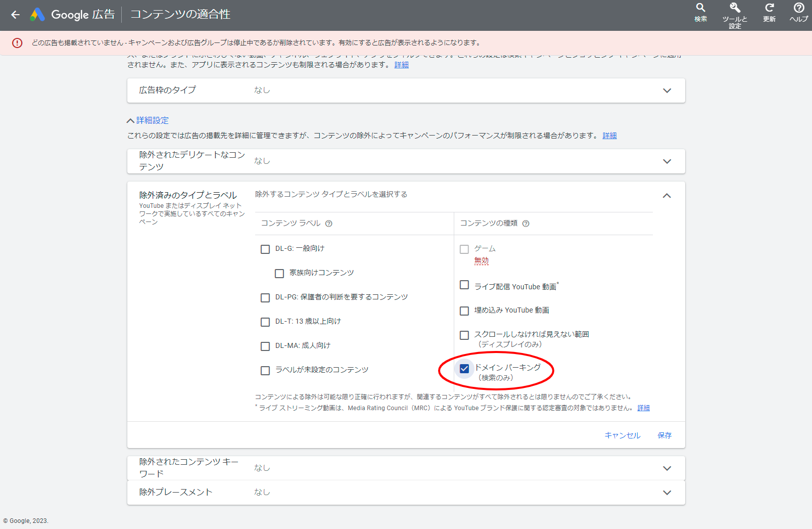
Task: Enable the DL-MA: 成人向け checkbox
Action: (265, 346)
